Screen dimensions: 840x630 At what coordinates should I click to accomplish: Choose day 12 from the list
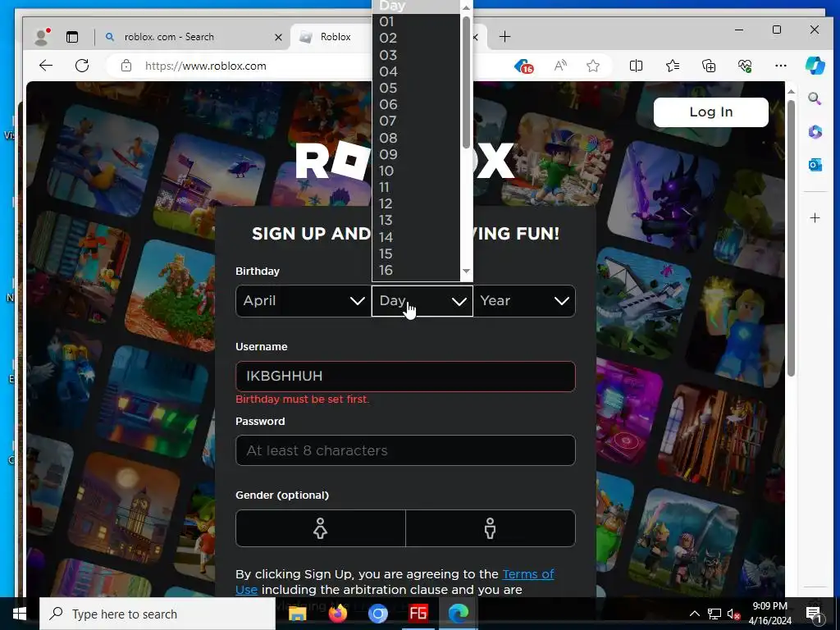pyautogui.click(x=416, y=203)
